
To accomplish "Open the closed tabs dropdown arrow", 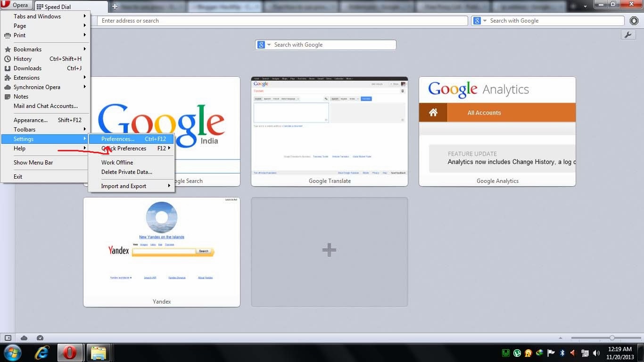I will 585,6.
